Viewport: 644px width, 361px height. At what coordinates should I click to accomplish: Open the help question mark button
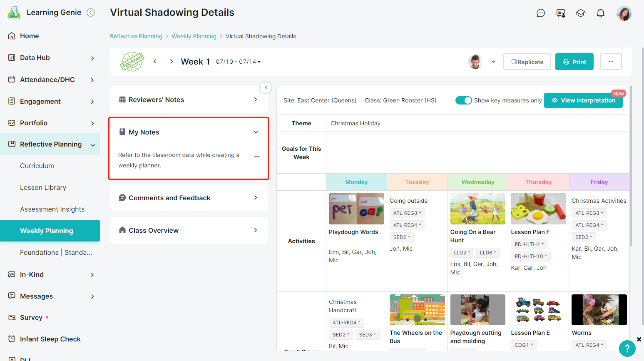click(627, 349)
